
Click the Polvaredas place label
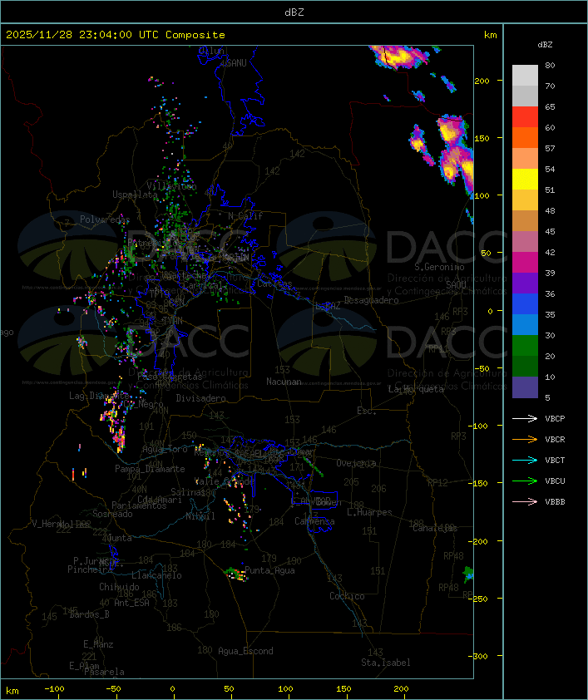(x=105, y=219)
